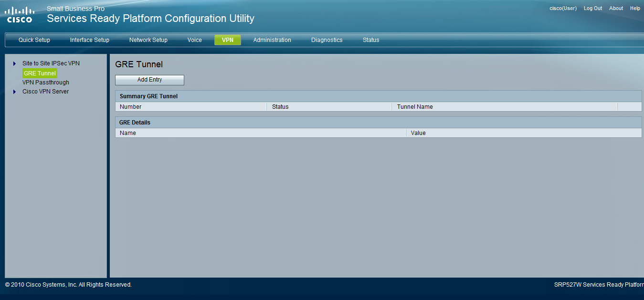This screenshot has width=644, height=300.
Task: Expand the Cisco VPN Server arrow
Action: click(x=15, y=92)
